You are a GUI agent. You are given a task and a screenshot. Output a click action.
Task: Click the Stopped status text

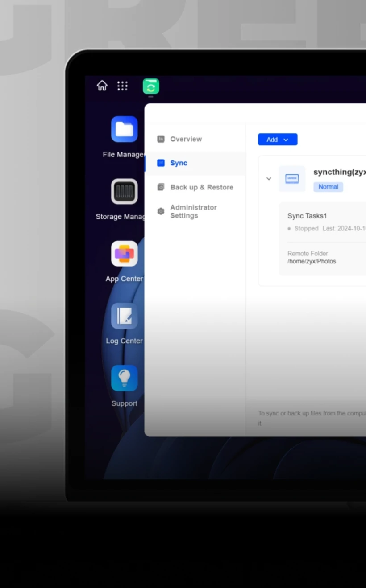point(306,228)
